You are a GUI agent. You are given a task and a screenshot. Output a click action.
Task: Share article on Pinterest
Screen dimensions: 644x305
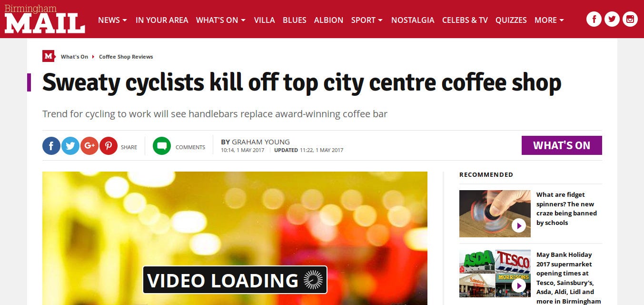[109, 146]
